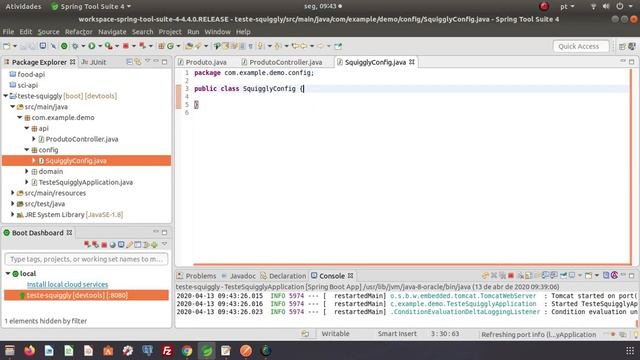640x360 pixels.
Task: Close the SquigglyConfig.java editor tab
Action: 412,62
